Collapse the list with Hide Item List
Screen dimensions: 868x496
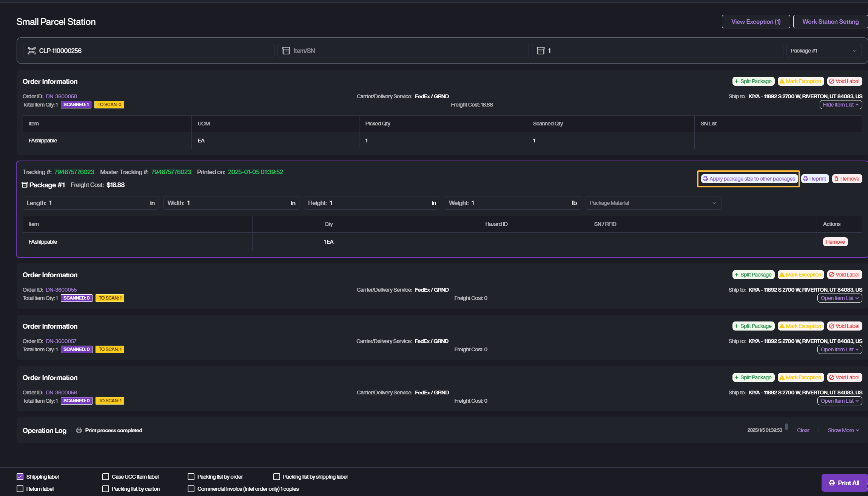pos(840,105)
